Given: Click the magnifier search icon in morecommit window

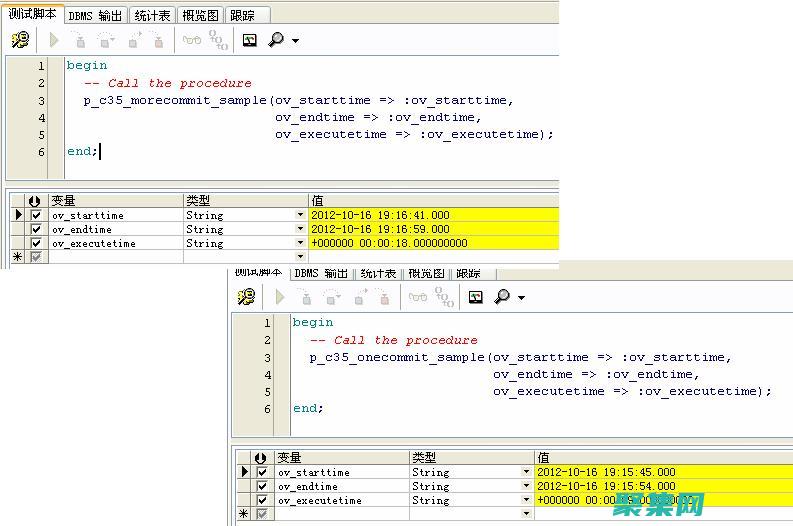Looking at the screenshot, I should coord(276,40).
